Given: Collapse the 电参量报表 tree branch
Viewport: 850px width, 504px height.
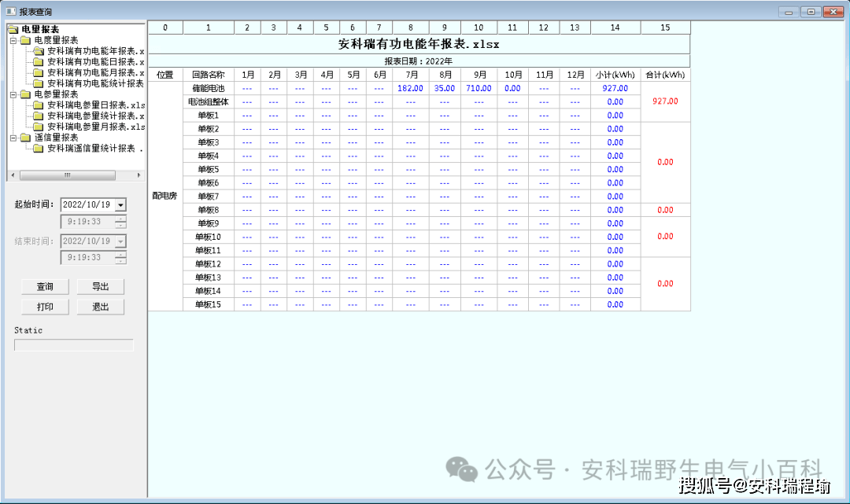Looking at the screenshot, I should click(13, 94).
